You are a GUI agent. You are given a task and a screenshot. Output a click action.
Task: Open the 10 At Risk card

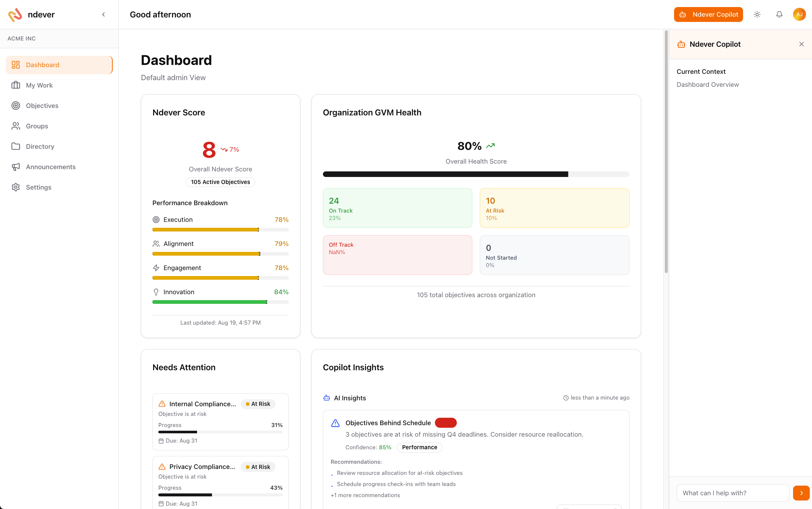[x=555, y=208]
